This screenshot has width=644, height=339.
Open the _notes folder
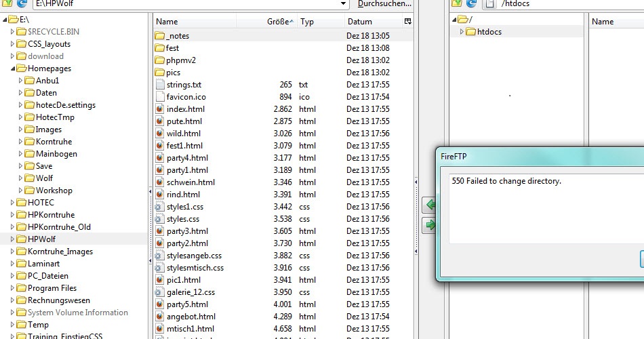(178, 36)
